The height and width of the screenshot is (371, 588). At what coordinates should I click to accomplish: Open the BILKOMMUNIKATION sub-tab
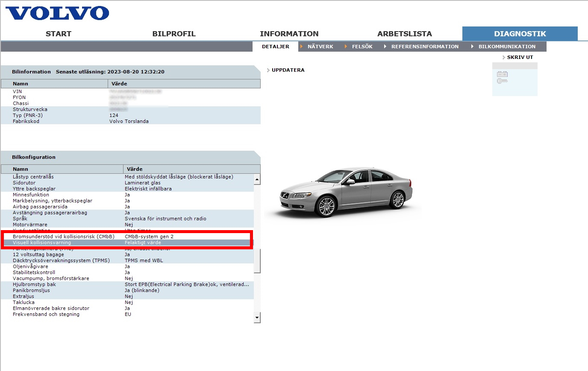click(x=507, y=47)
